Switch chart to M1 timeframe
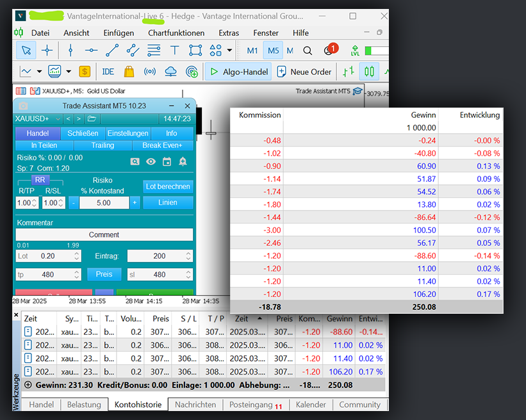526x420 pixels. 252,51
